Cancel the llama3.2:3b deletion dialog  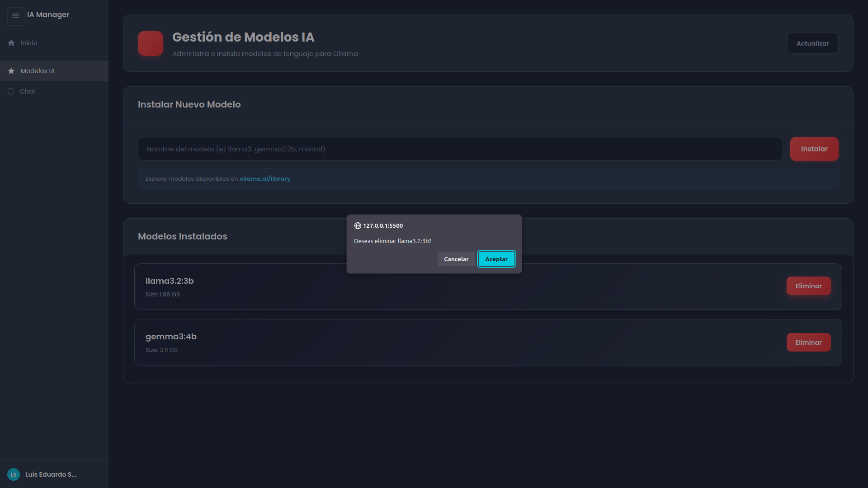456,258
